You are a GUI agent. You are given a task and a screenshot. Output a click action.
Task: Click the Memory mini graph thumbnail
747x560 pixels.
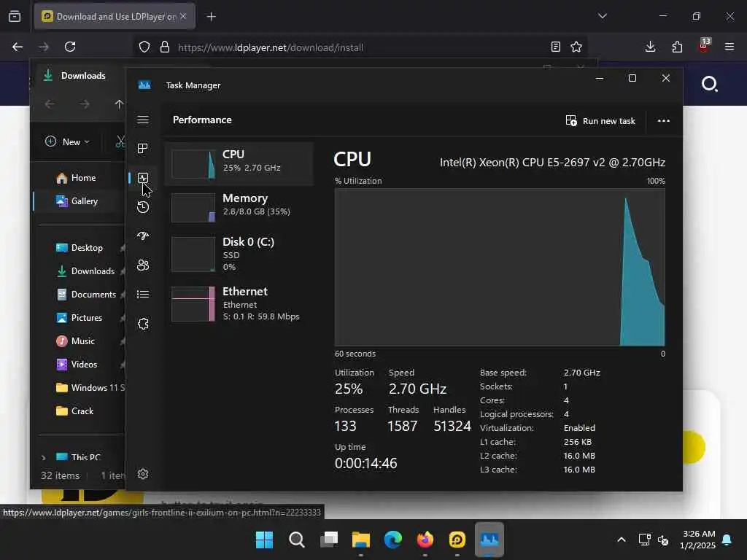click(193, 208)
